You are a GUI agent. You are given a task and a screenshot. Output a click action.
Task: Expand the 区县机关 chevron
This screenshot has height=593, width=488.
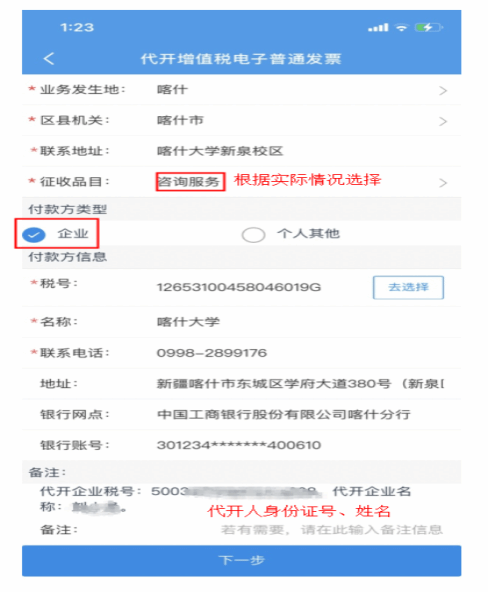click(443, 121)
